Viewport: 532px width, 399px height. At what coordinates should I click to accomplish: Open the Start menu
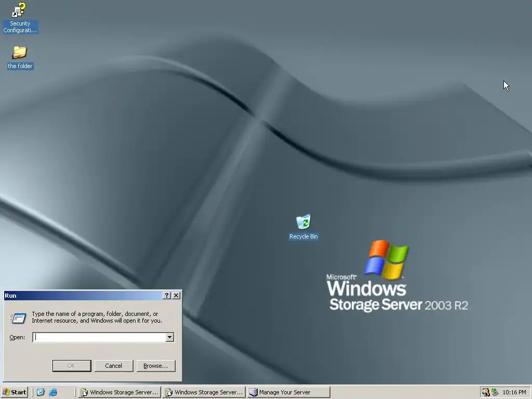[14, 392]
